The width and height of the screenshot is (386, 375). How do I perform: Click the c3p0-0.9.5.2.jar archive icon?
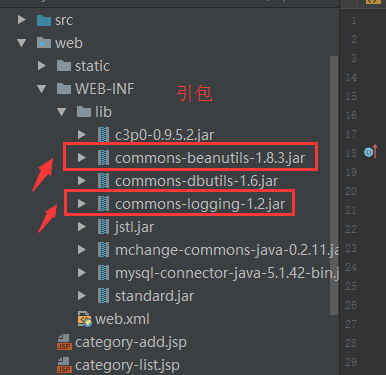pyautogui.click(x=103, y=135)
